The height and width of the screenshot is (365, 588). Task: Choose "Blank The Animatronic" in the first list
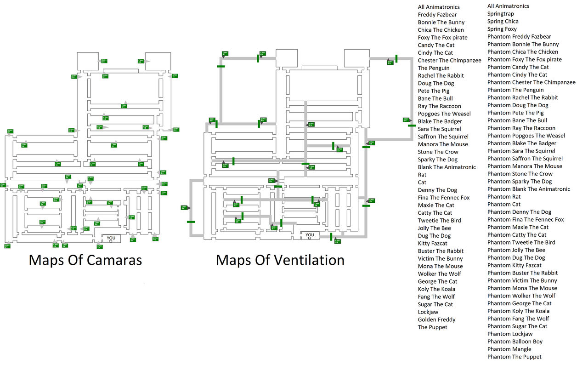coord(447,167)
